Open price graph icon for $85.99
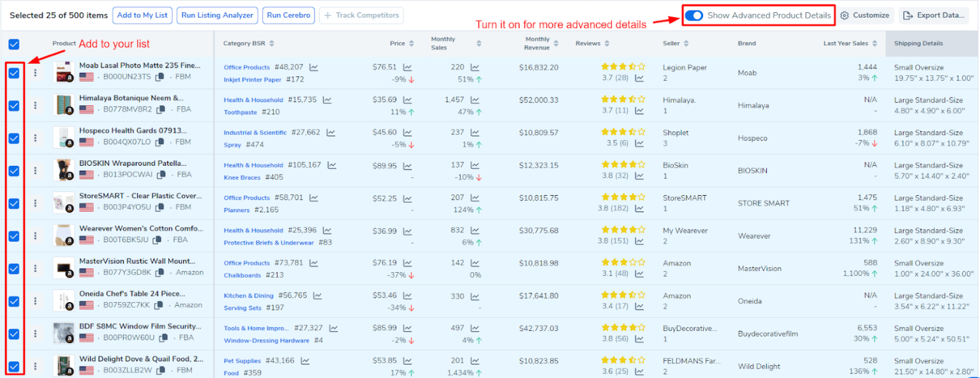980x378 pixels. coord(408,328)
